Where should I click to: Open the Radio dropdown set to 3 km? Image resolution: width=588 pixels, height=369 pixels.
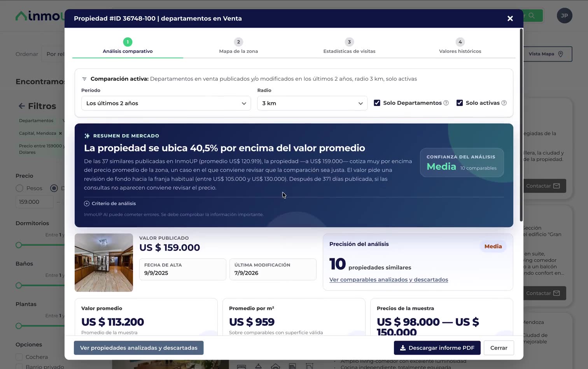tap(312, 103)
